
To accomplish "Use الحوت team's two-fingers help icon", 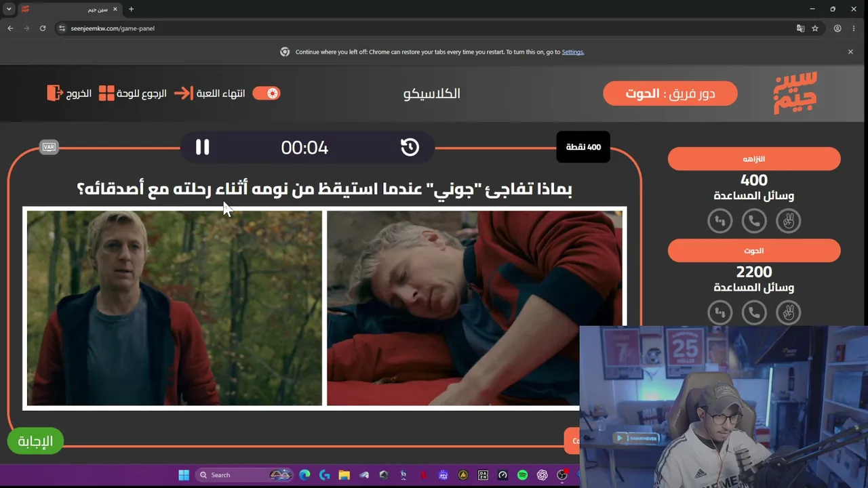I will point(788,312).
